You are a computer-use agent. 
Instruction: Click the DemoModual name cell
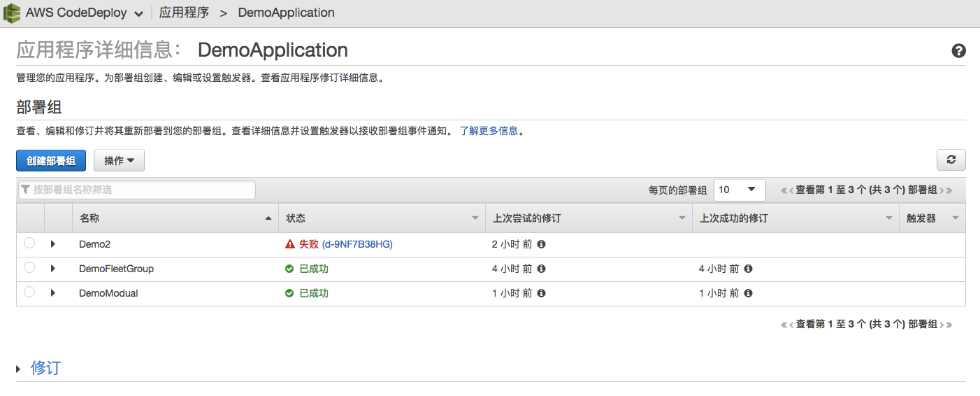(x=108, y=293)
